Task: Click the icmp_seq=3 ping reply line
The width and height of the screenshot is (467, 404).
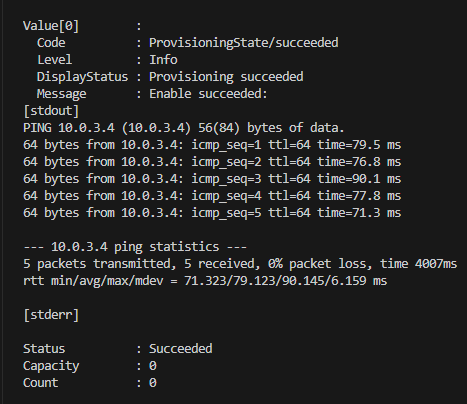Action: [x=212, y=179]
